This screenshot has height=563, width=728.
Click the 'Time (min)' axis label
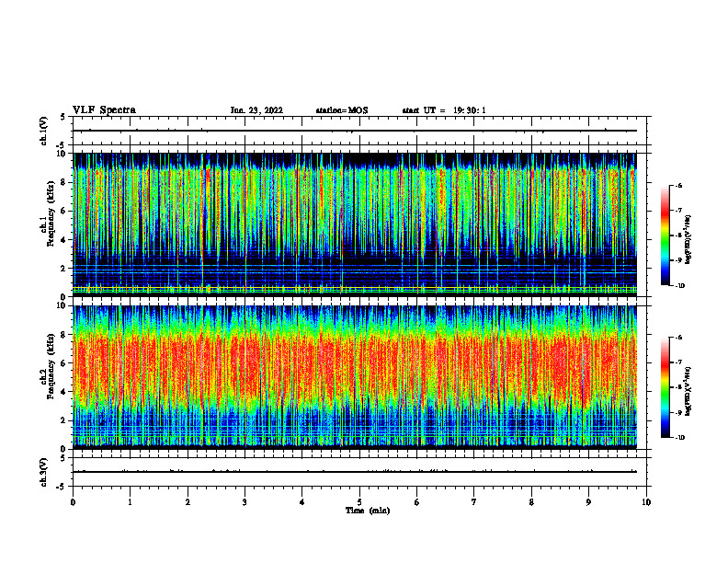(x=368, y=511)
